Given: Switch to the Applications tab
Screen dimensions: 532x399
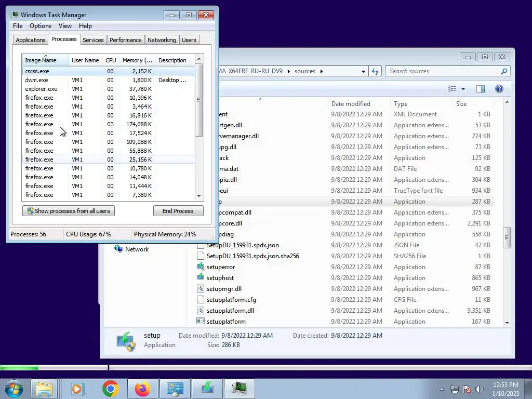Looking at the screenshot, I should [x=31, y=40].
